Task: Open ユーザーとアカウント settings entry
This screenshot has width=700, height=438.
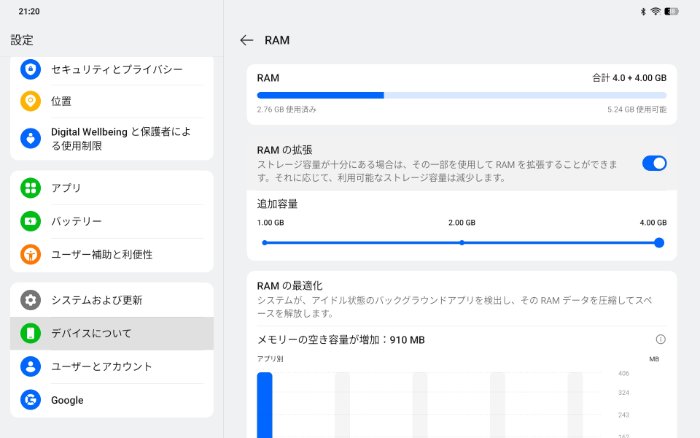Action: coord(112,366)
